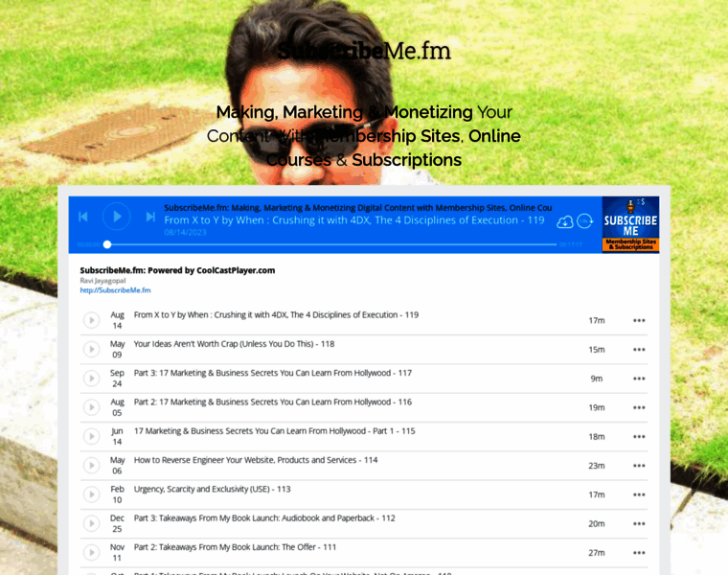This screenshot has height=575, width=728.
Task: Play episode 112 Audiobook and Paperback
Action: point(91,523)
